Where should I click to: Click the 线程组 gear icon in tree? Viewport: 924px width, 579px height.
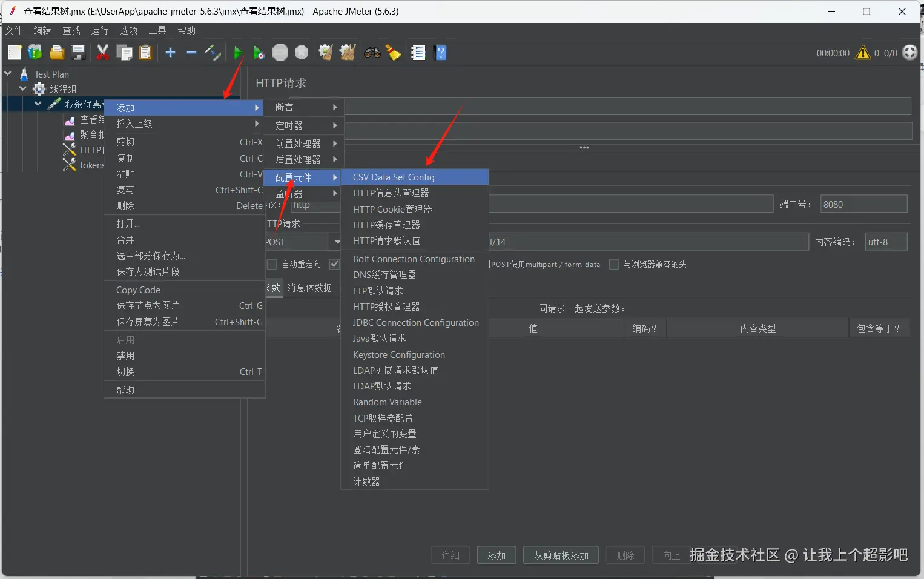point(39,89)
